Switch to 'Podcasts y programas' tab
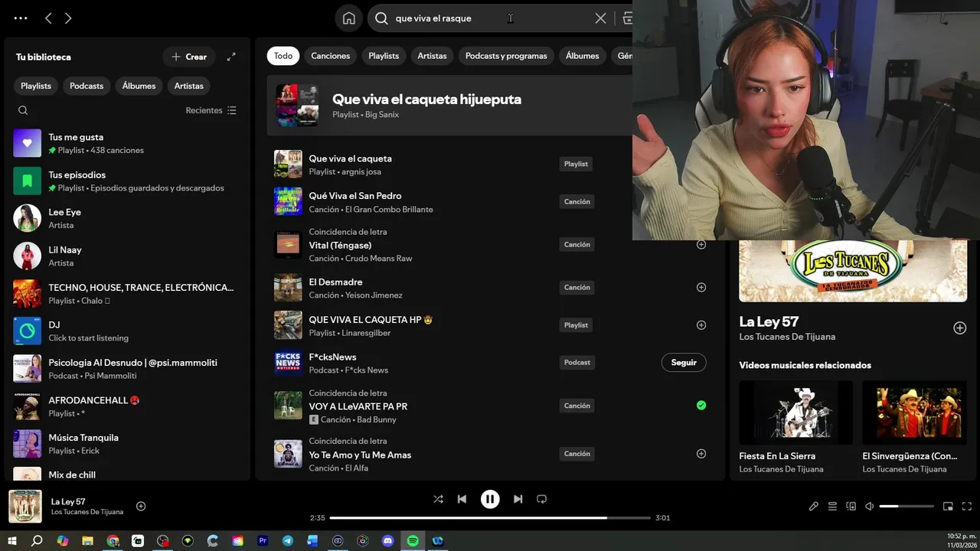Viewport: 980px width, 551px height. click(506, 56)
